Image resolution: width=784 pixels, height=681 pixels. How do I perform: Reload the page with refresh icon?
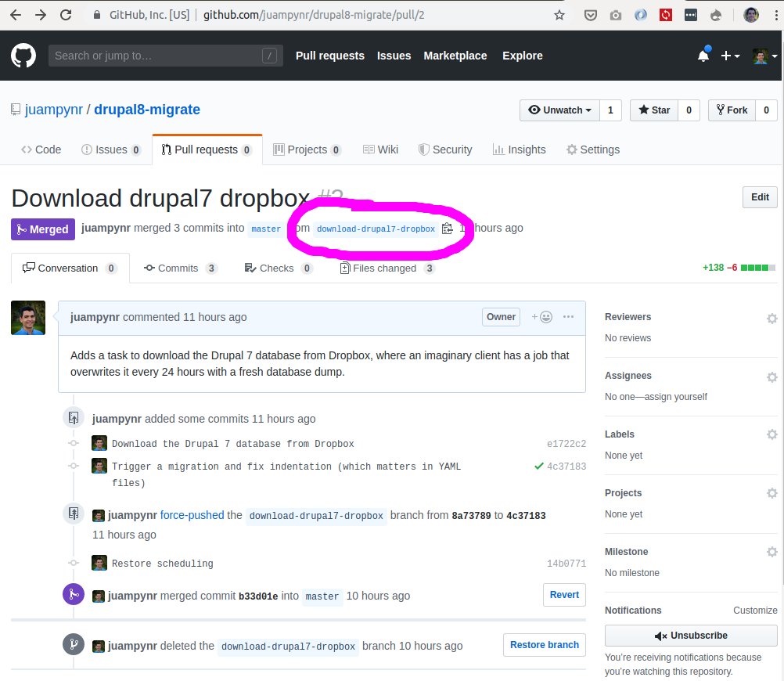(x=66, y=15)
